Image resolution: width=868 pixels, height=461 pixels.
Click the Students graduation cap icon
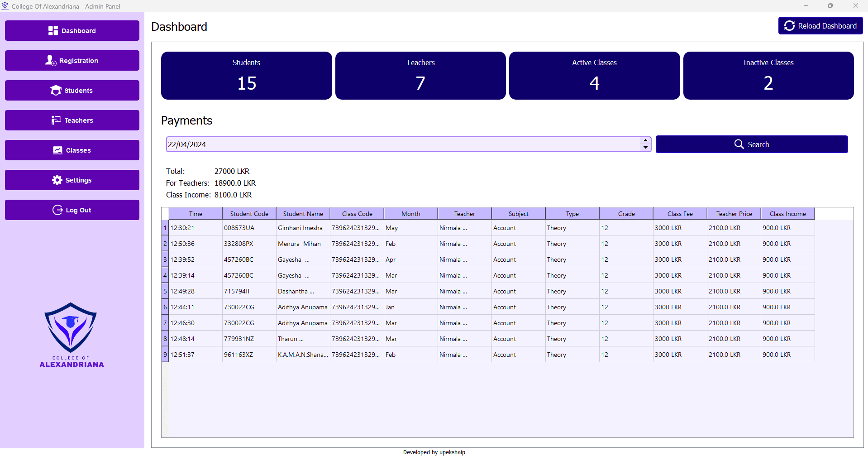(56, 91)
